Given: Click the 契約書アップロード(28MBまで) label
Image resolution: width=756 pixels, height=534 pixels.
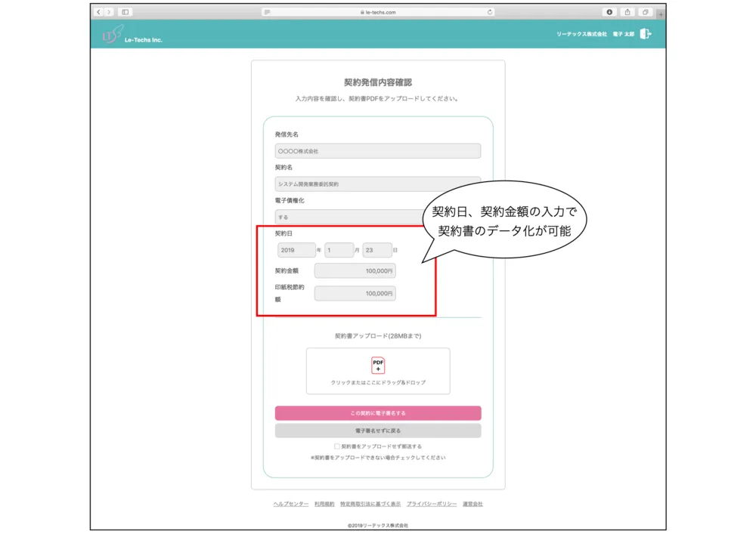Looking at the screenshot, I should [378, 335].
